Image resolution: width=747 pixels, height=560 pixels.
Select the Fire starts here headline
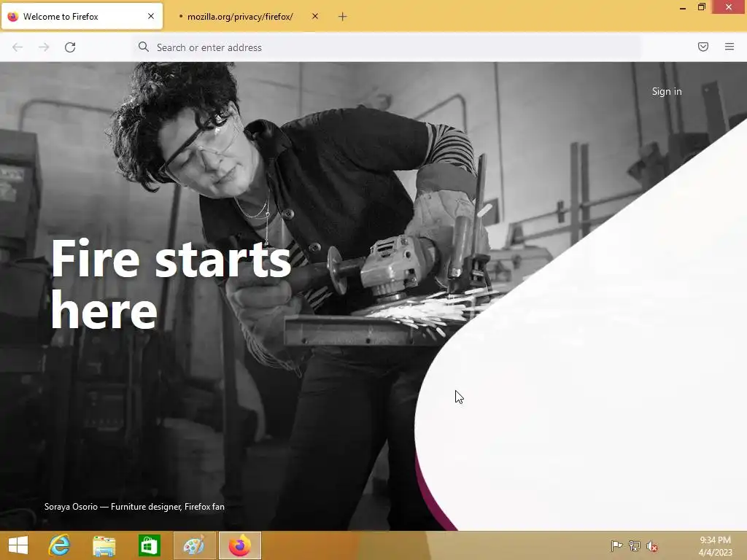pyautogui.click(x=171, y=284)
